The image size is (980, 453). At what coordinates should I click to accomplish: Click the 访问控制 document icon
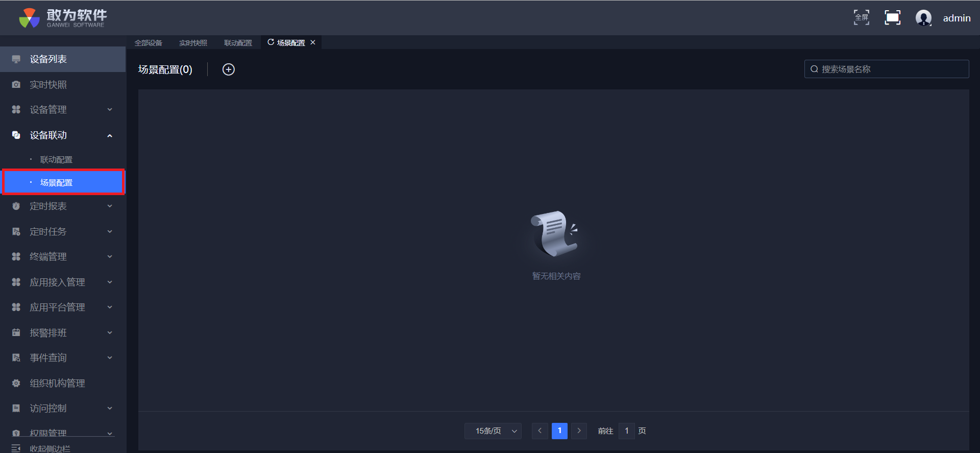click(16, 409)
